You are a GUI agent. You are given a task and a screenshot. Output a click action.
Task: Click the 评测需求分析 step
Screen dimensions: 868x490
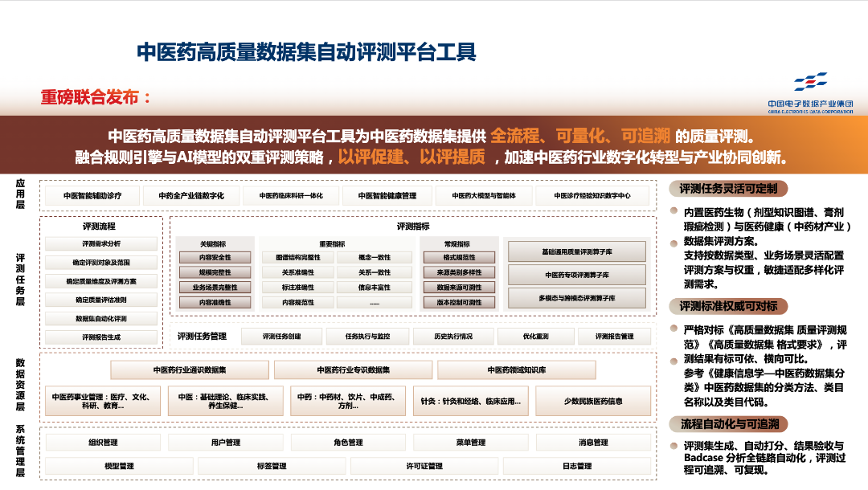(101, 244)
